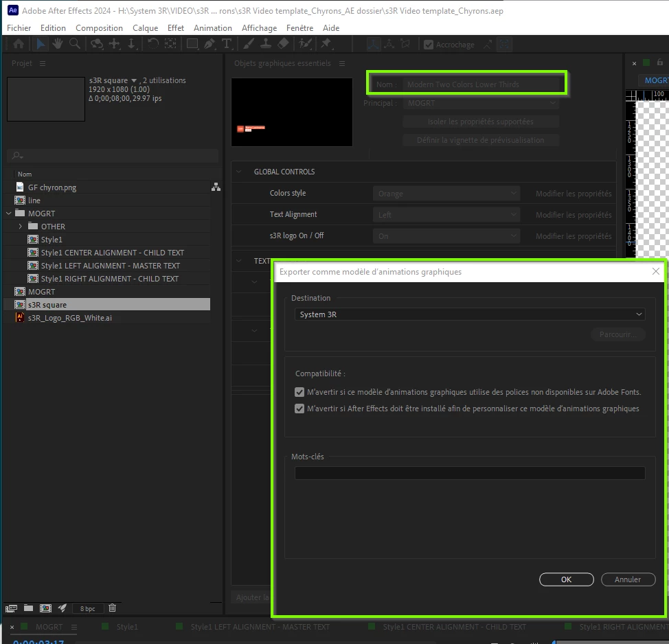Select the Rotation tool
Screen dimensions: 669x644
click(x=152, y=44)
